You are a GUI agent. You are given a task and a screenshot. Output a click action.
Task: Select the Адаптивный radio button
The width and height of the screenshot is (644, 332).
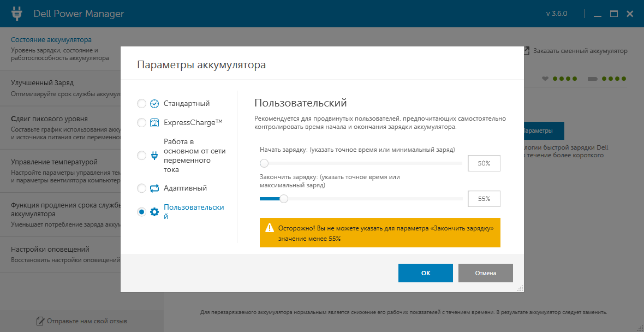(141, 188)
